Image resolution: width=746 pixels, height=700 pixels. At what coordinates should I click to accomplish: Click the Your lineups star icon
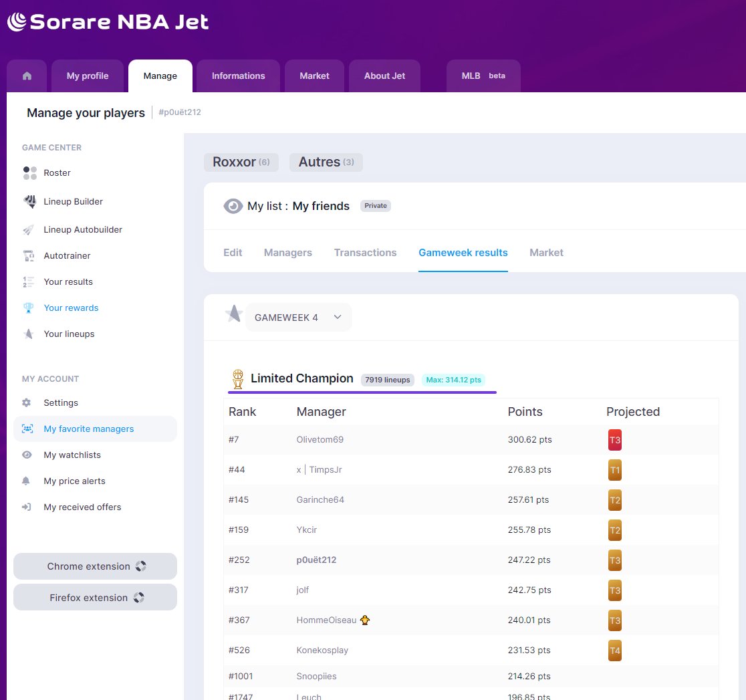point(28,334)
